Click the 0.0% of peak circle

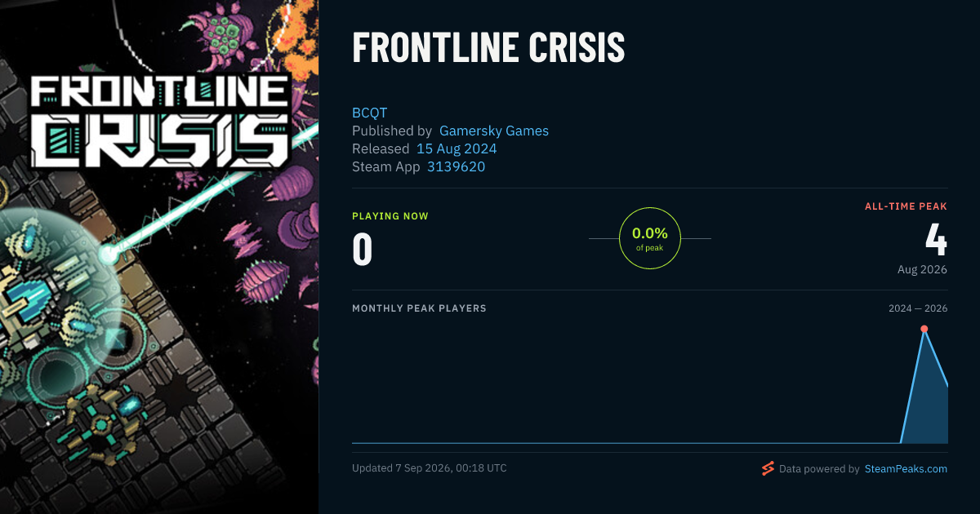coord(650,238)
